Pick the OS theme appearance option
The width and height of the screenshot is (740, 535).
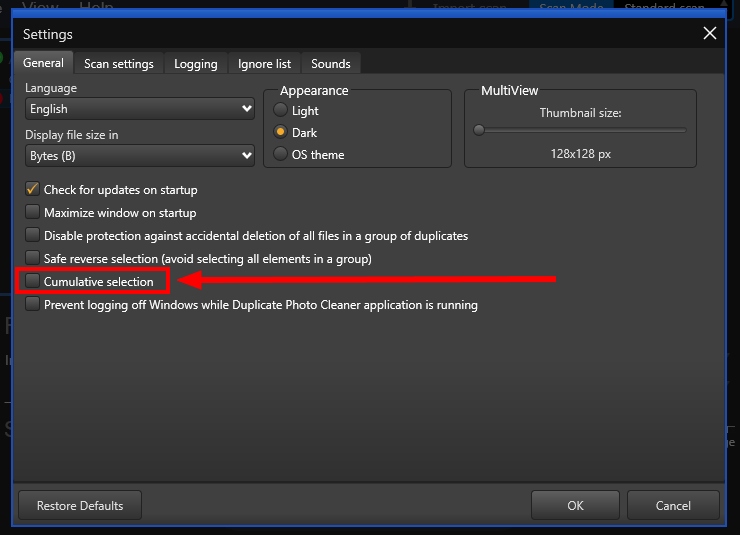click(281, 155)
